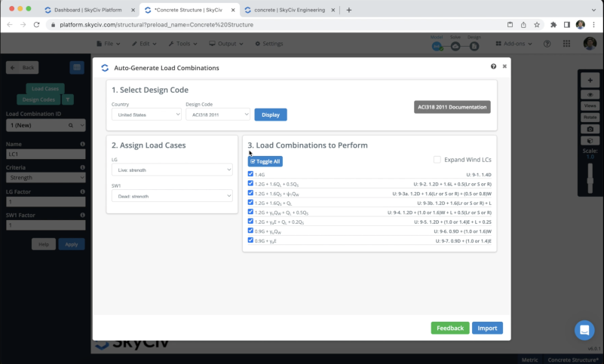This screenshot has width=604, height=364.
Task: Click the LG Factor input field
Action: point(45,201)
